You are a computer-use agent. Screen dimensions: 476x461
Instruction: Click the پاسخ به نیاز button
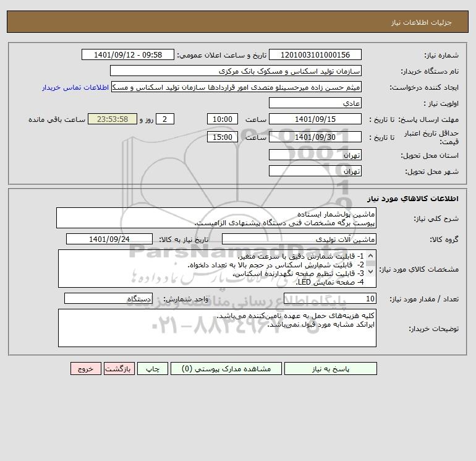point(331,369)
